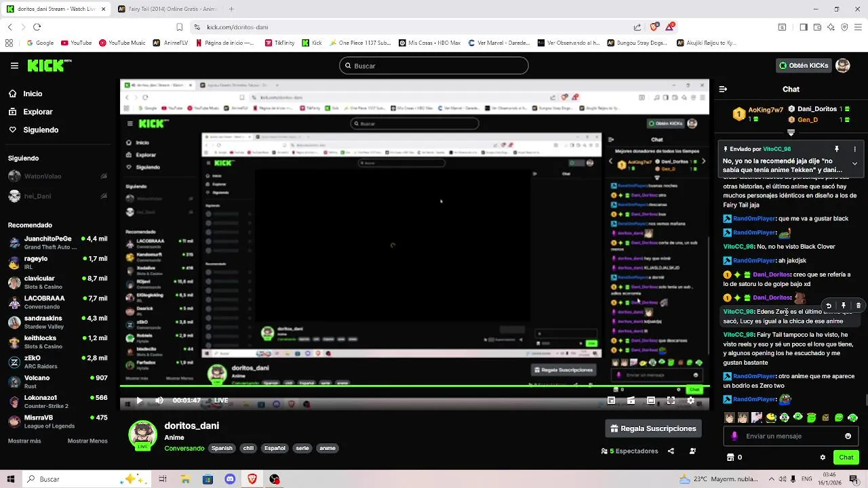Screen dimensions: 868x488
Task: Click the KICK logo
Action: click(x=50, y=66)
